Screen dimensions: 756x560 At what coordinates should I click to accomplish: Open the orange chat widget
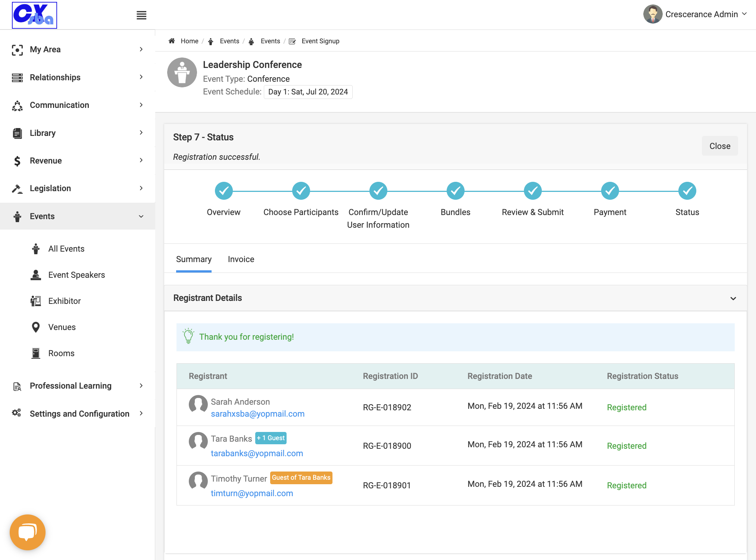[28, 532]
